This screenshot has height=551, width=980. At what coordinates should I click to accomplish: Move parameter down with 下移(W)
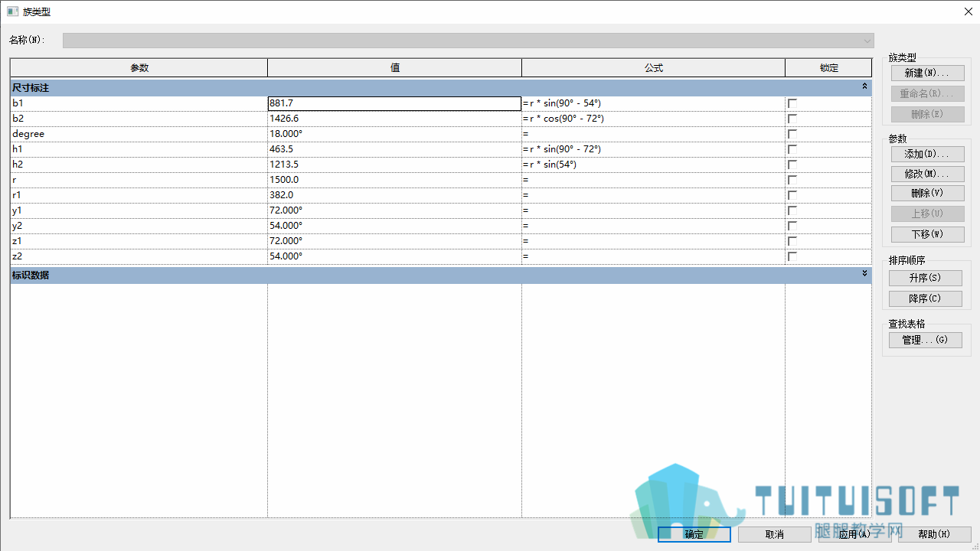click(x=927, y=234)
